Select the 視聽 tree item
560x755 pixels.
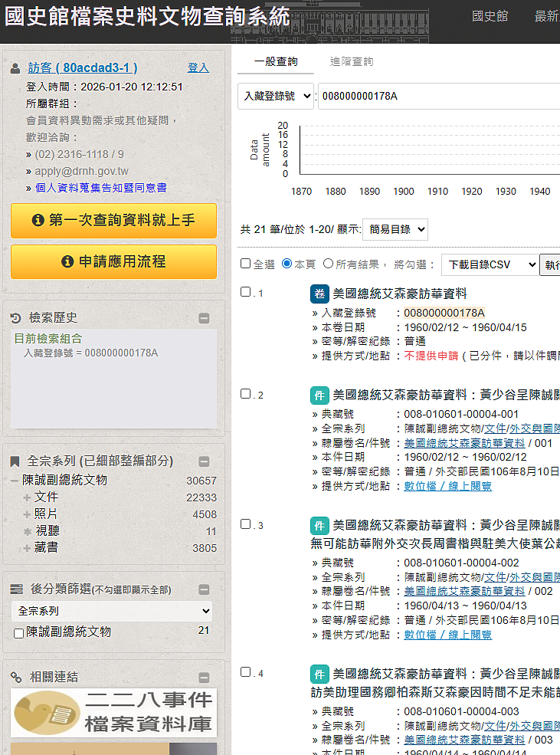[x=47, y=530]
